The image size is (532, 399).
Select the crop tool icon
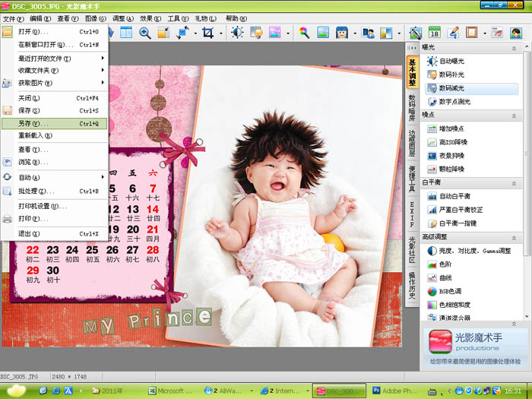coord(208,33)
